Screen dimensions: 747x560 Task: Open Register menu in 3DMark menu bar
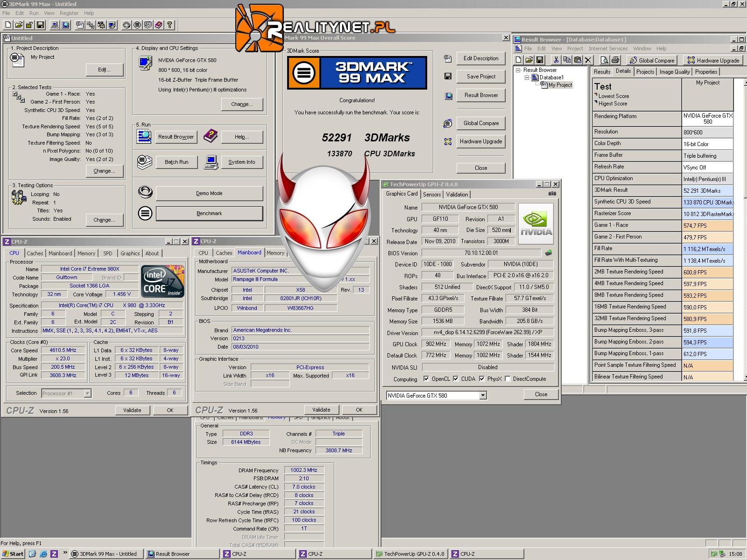(x=69, y=13)
